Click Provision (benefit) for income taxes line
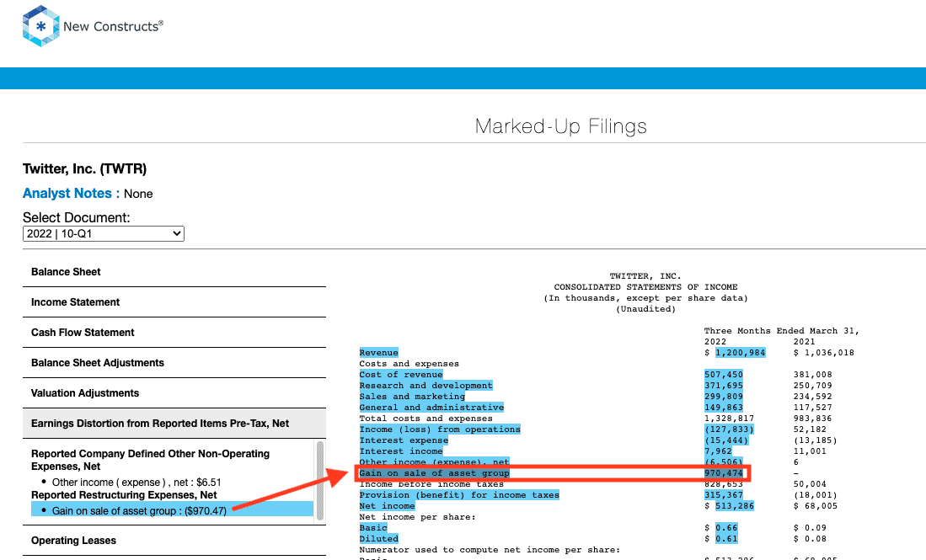 pos(459,494)
